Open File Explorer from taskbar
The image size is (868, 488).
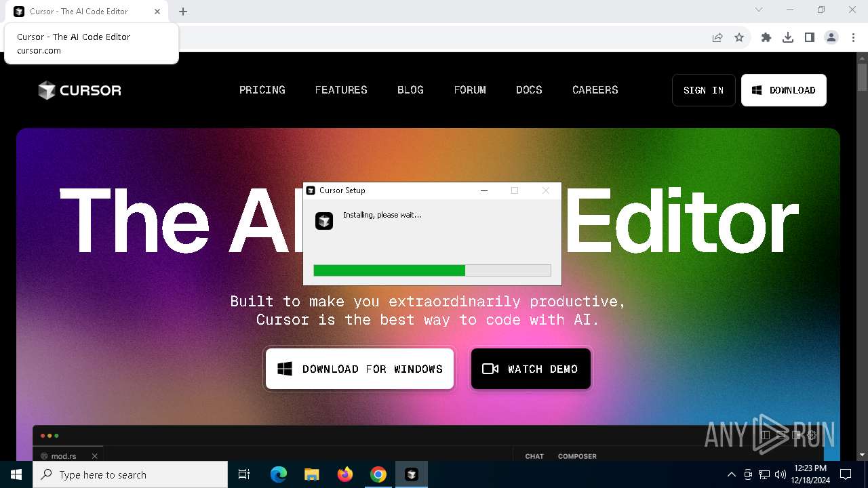(312, 474)
